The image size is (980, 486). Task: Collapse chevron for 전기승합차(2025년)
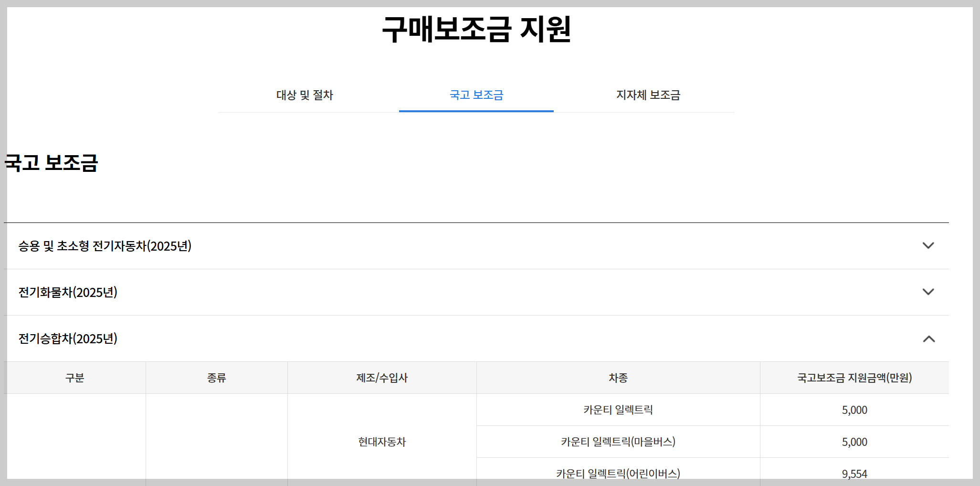[929, 338]
